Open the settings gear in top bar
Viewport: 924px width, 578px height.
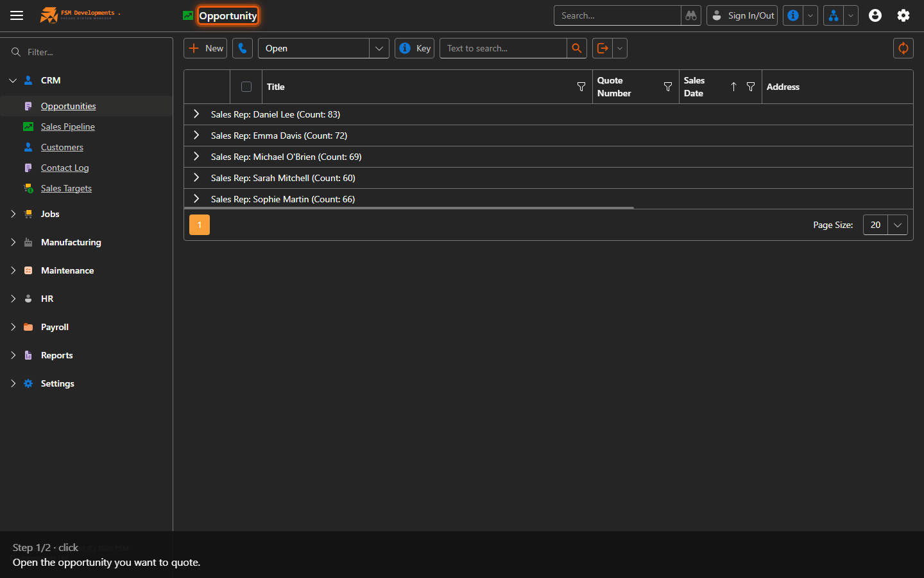(x=903, y=15)
